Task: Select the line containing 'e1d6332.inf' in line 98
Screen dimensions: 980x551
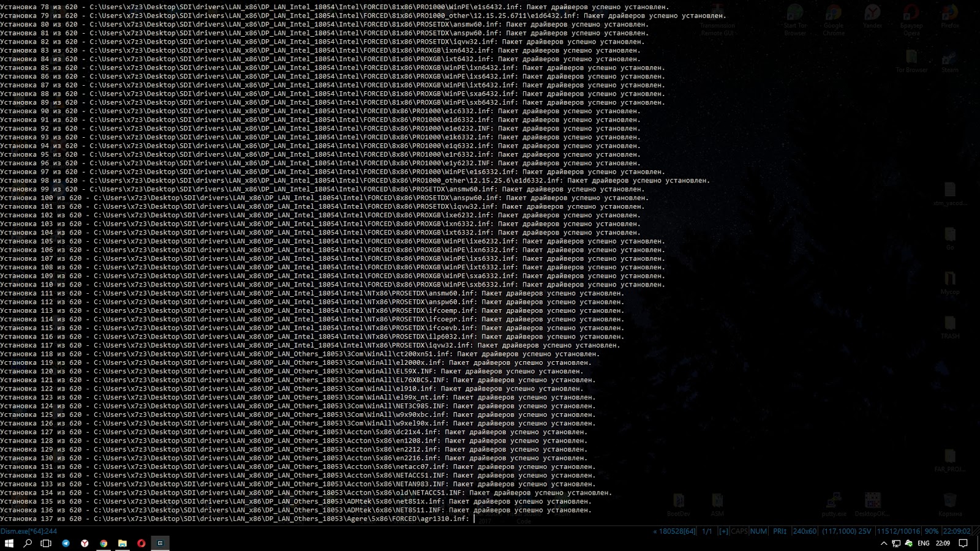Action: (x=355, y=181)
